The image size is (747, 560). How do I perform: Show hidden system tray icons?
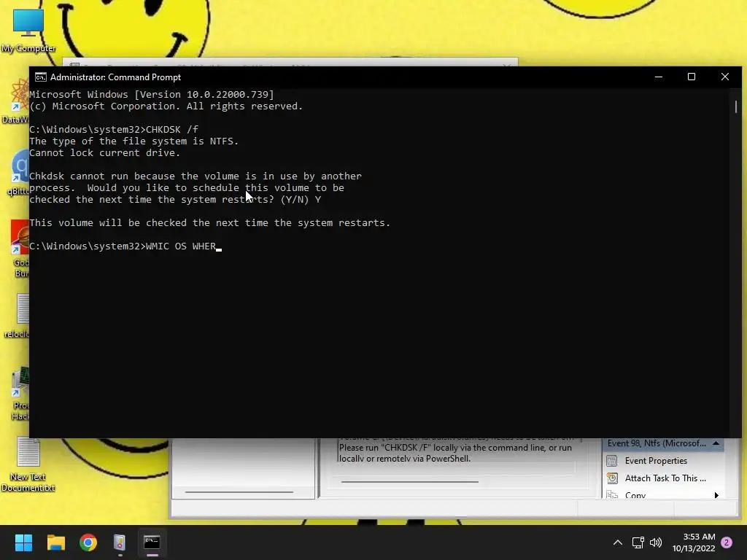(617, 542)
